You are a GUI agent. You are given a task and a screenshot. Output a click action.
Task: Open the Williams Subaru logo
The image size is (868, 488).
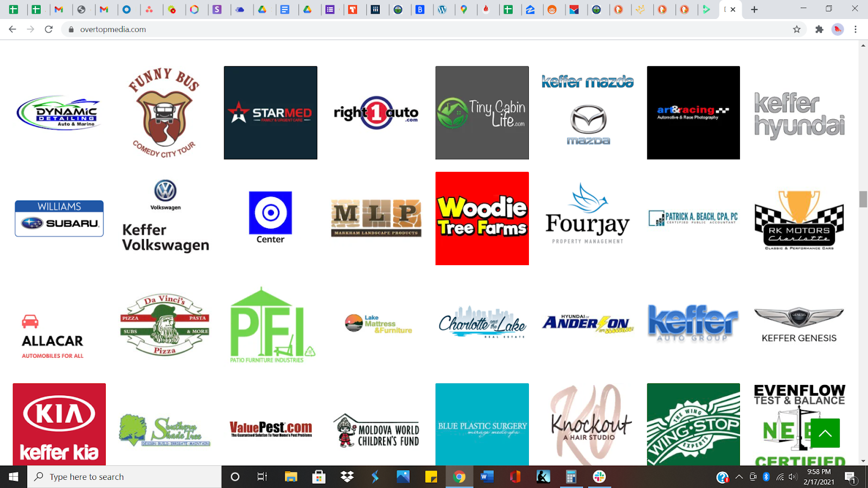tap(59, 219)
